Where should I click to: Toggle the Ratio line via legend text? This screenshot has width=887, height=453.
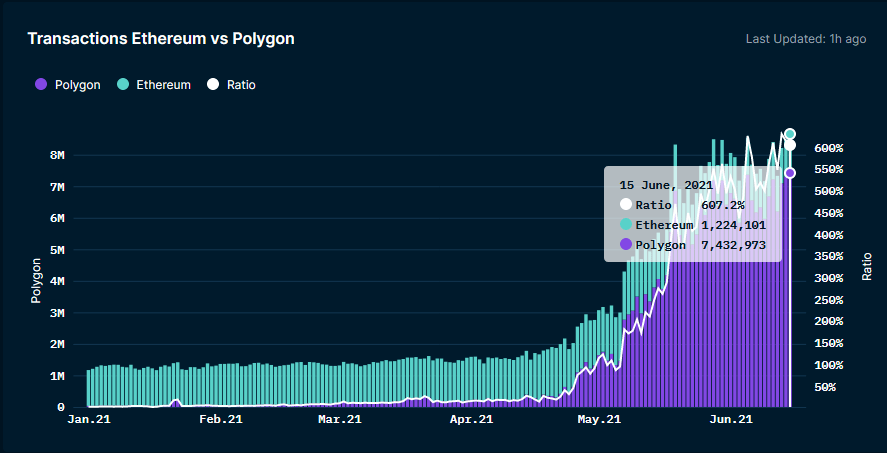[241, 85]
